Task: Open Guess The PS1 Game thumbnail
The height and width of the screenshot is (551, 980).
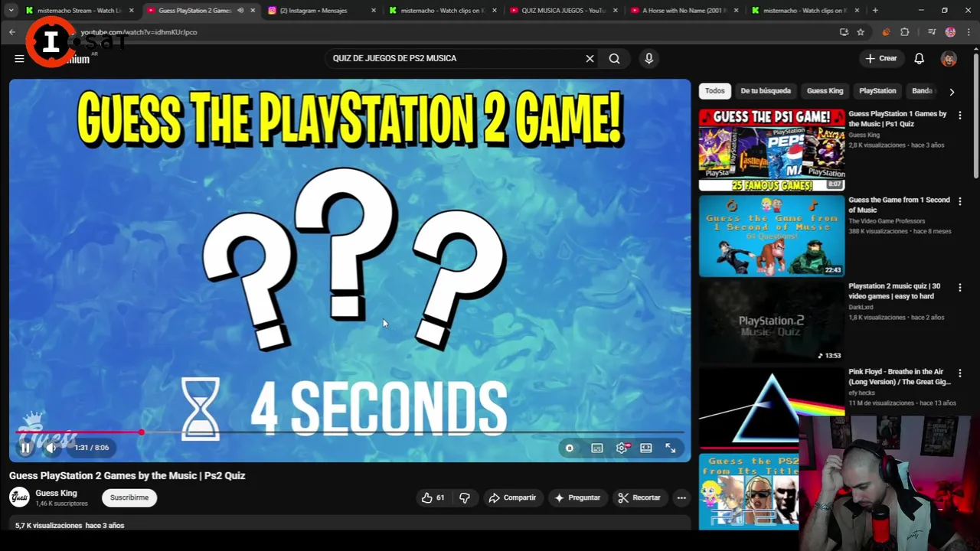Action: (772, 150)
